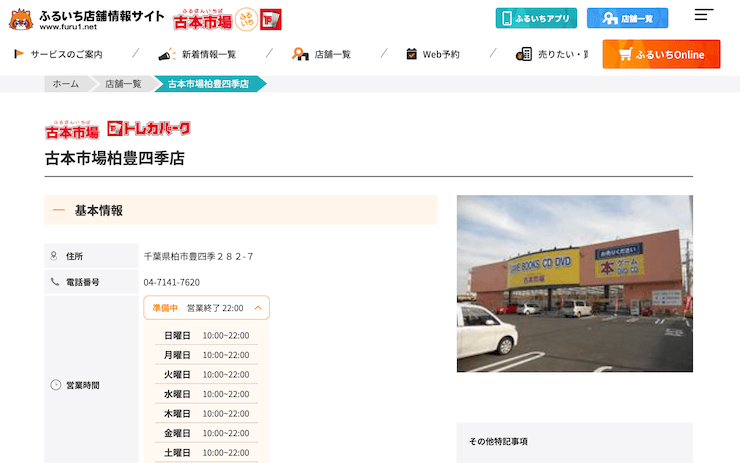Screen dimensions: 740x463
Task: Click the round ふるいち badge icon
Action: tap(246, 19)
